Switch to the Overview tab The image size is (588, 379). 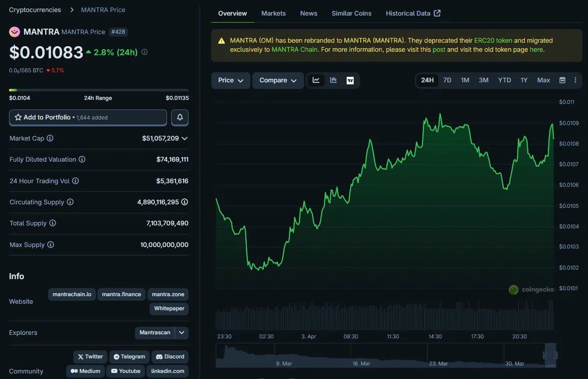point(232,14)
